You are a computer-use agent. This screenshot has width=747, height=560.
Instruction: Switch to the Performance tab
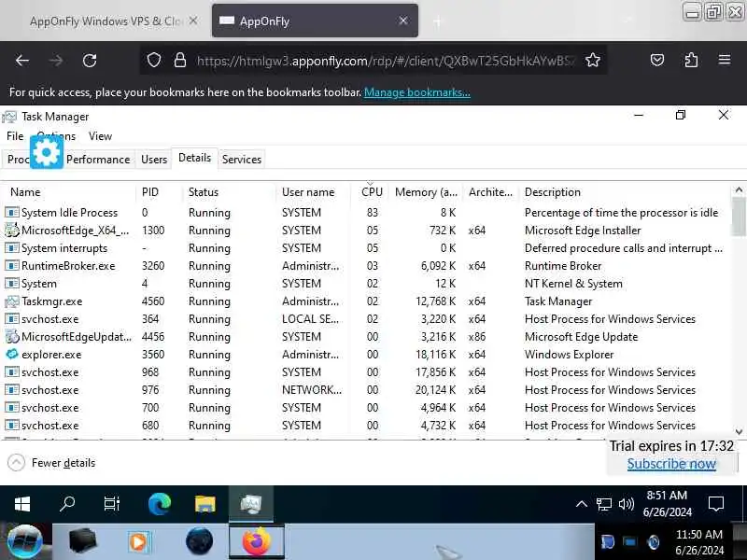point(98,159)
